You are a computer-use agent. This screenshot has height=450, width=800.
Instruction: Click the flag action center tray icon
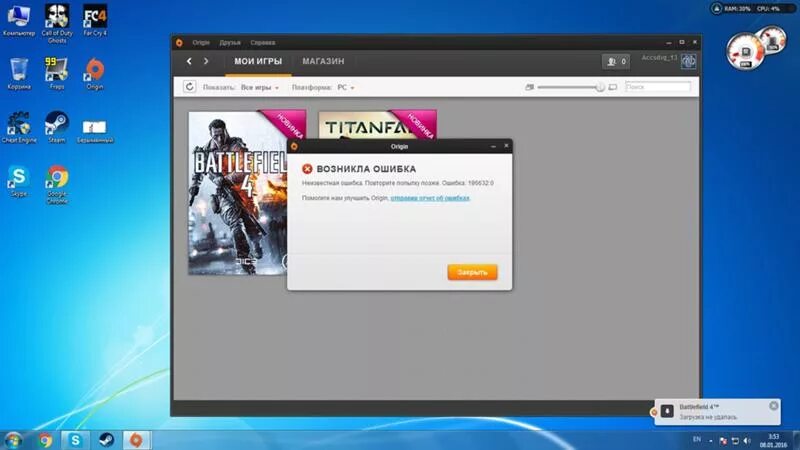(723, 440)
